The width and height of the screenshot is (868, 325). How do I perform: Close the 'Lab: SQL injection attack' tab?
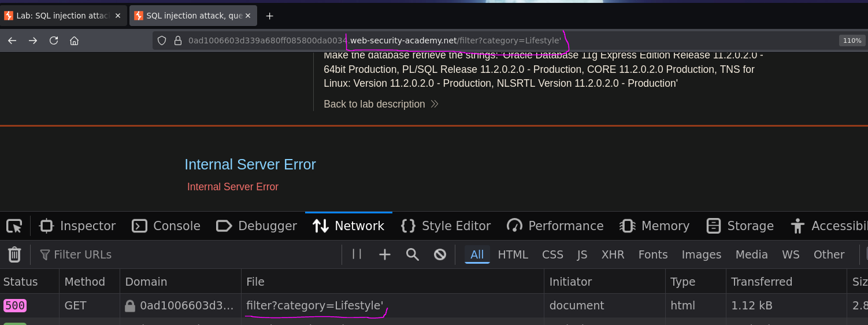coord(118,16)
